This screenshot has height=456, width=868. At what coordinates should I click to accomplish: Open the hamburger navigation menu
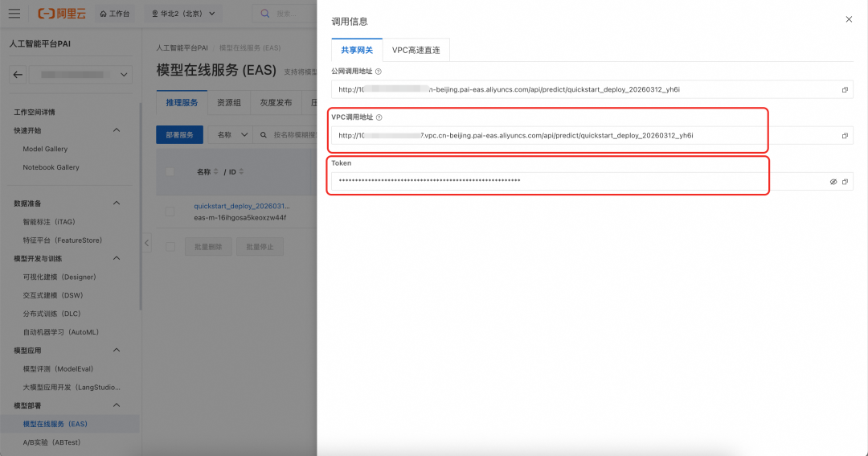[x=14, y=14]
